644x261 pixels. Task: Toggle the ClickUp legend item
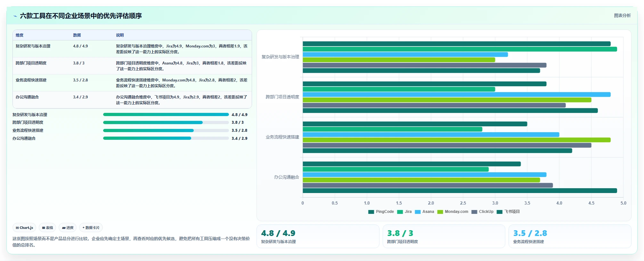(x=482, y=212)
